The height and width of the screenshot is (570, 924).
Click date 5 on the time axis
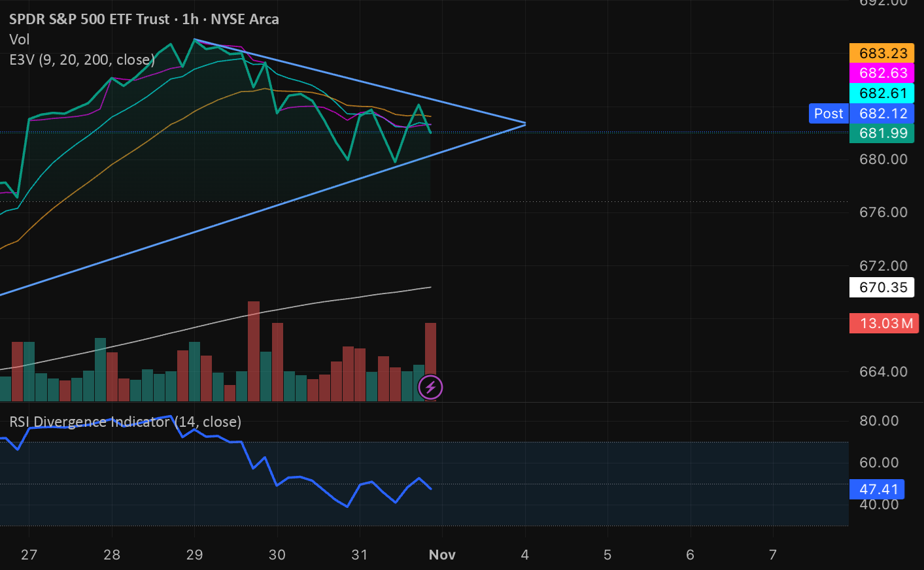point(607,554)
